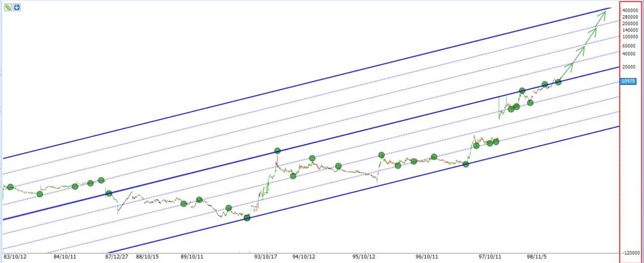Click the 96/10/11 date label
This screenshot has width=644, height=263.
click(427, 256)
